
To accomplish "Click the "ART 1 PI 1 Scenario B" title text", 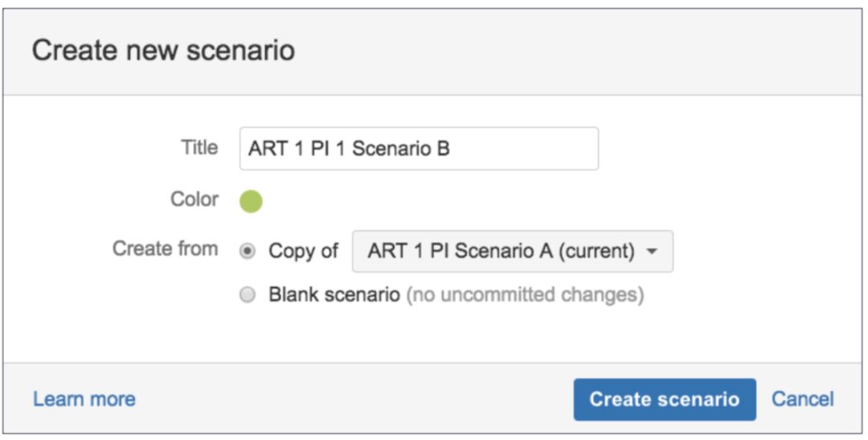I will click(349, 149).
